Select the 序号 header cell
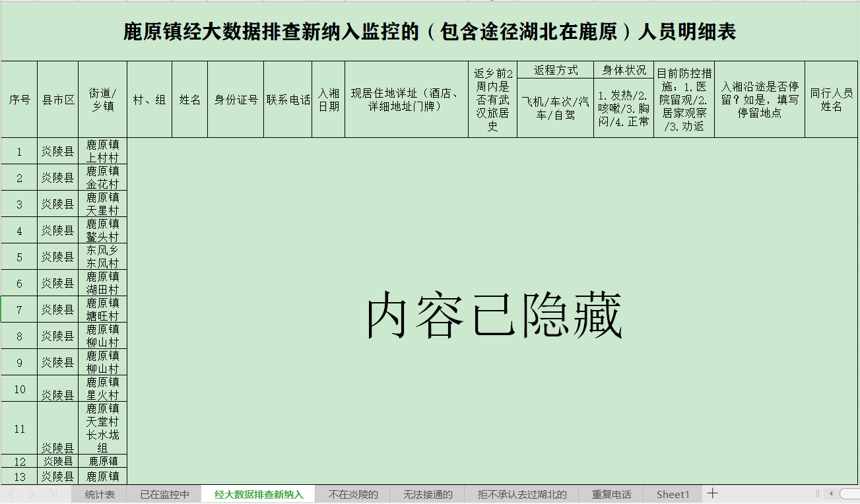This screenshot has height=504, width=860. [19, 100]
